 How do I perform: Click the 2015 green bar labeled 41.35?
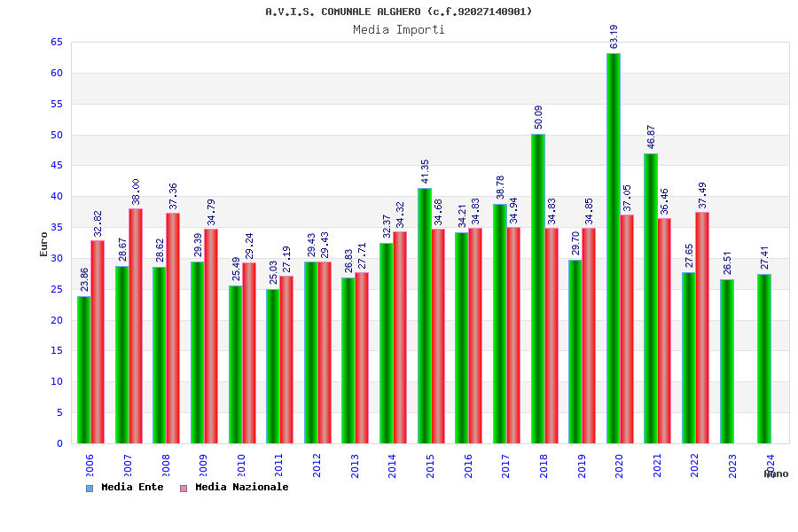click(425, 316)
